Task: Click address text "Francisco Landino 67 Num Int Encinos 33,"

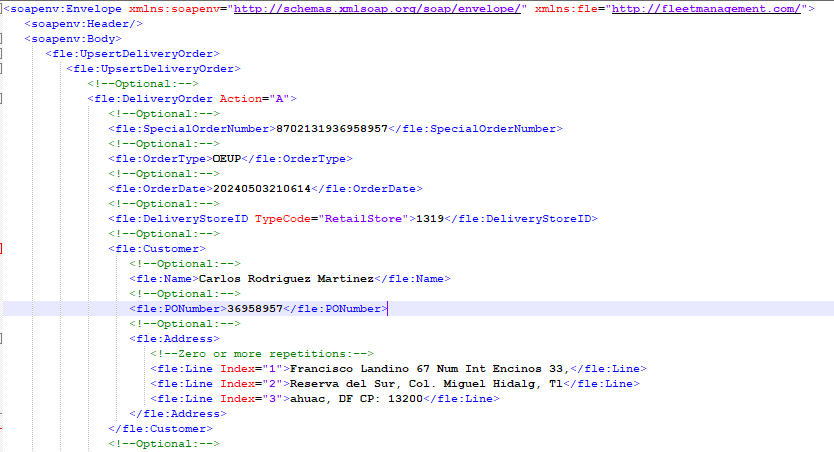Action: tap(430, 369)
